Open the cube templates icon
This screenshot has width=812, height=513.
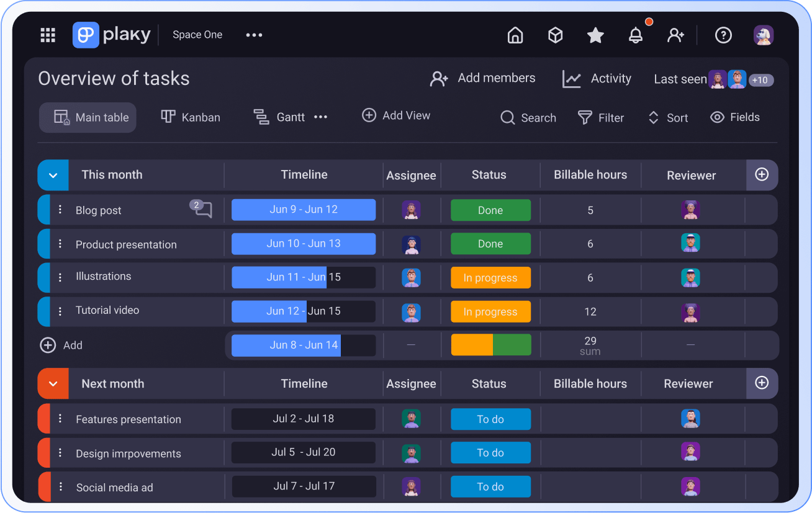555,35
